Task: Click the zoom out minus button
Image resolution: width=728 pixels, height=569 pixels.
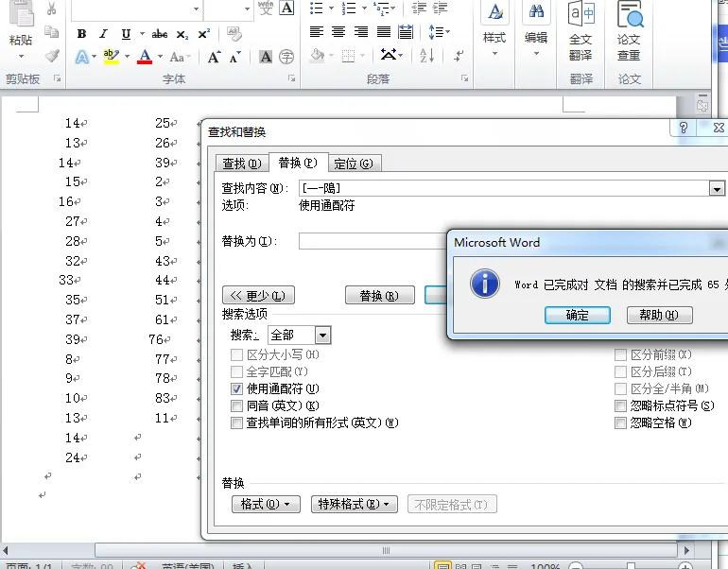Action: tap(576, 566)
